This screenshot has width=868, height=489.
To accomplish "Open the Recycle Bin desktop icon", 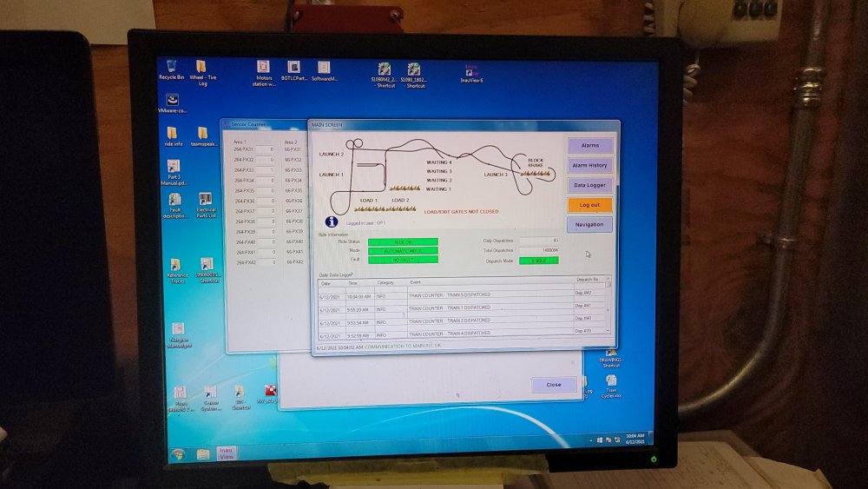I will [171, 68].
